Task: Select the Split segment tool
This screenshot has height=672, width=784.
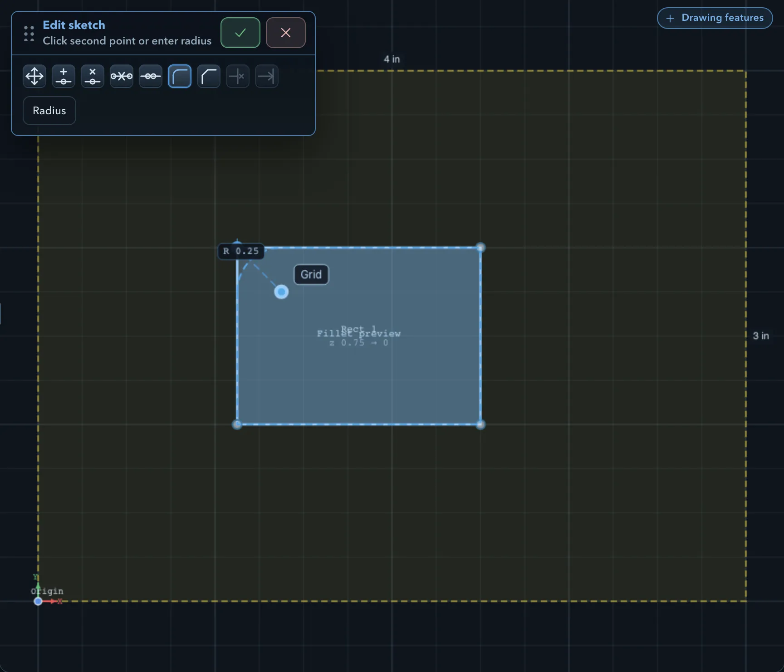Action: coord(122,76)
